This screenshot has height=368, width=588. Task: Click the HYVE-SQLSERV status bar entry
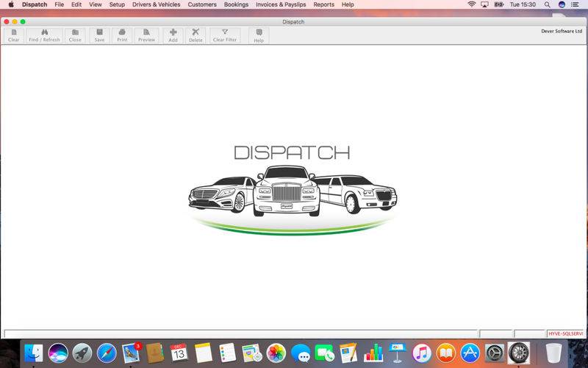tap(565, 333)
